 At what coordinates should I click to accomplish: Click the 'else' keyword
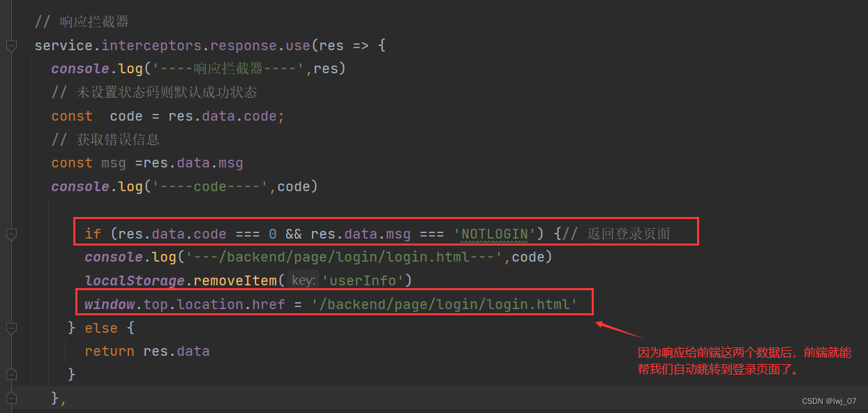(101, 327)
